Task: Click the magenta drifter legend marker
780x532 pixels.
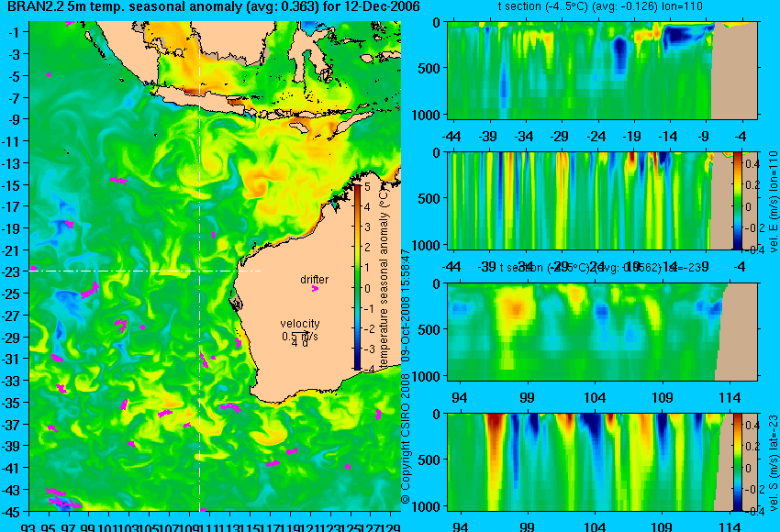Action: point(315,288)
